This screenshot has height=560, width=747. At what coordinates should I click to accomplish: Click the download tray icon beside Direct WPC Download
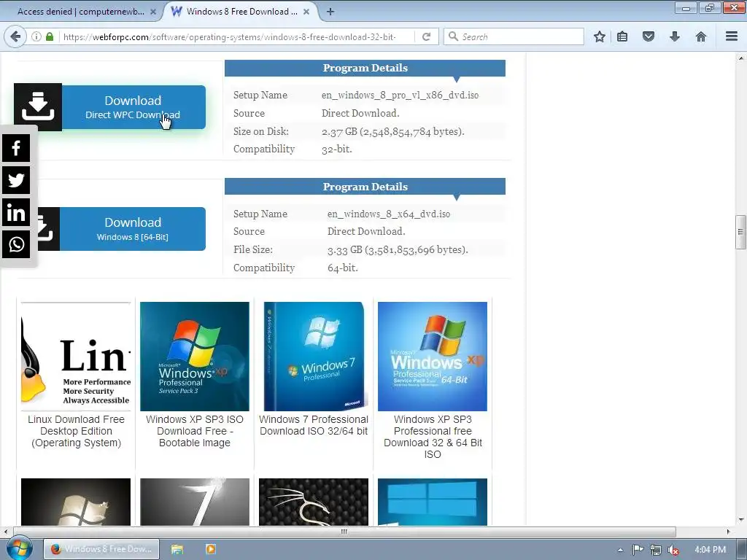(38, 106)
